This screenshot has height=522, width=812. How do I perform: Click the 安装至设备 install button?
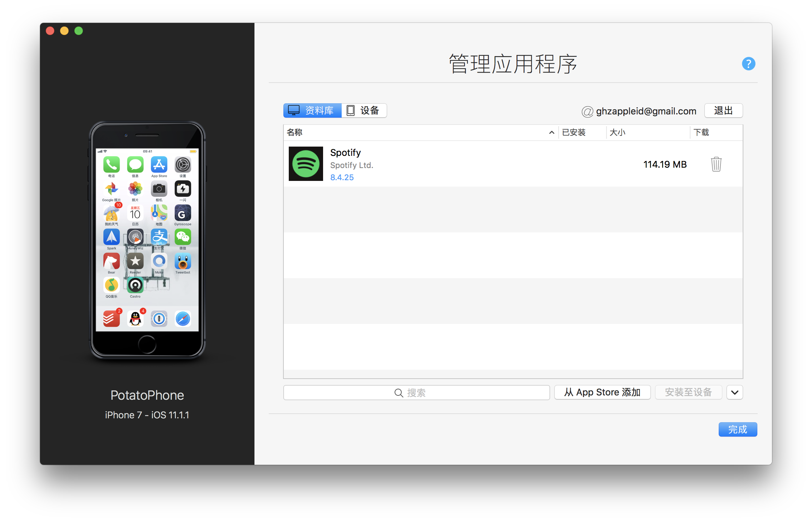[x=688, y=392]
